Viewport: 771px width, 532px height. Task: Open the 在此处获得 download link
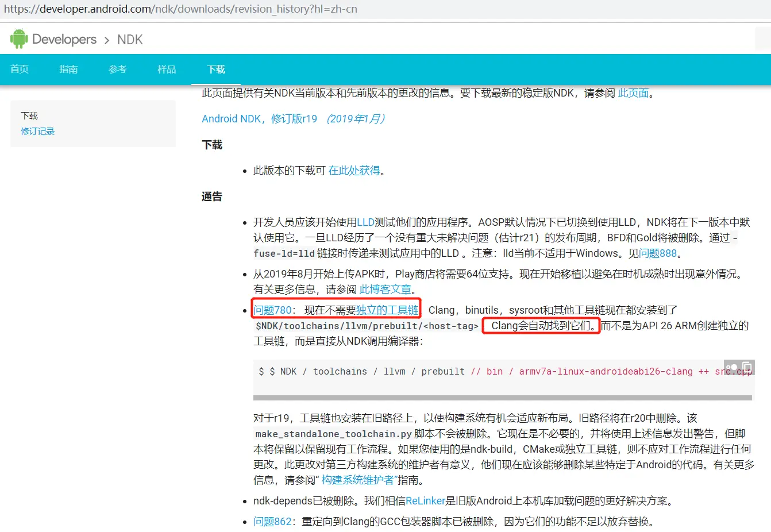354,171
